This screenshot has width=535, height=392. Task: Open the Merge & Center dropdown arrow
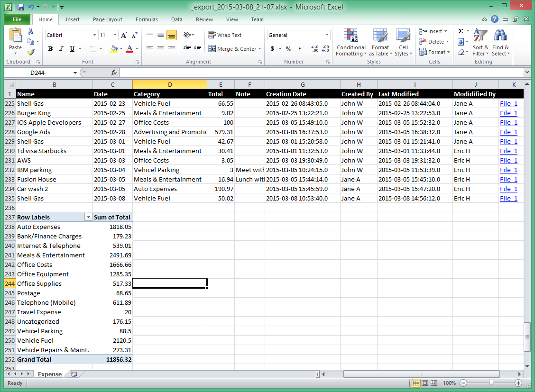point(259,49)
